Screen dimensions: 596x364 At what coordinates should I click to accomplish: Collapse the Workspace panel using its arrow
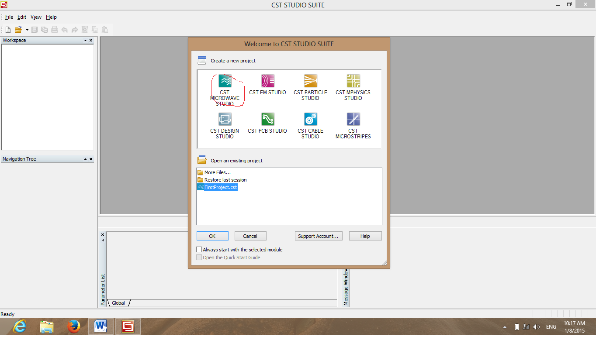coord(86,41)
